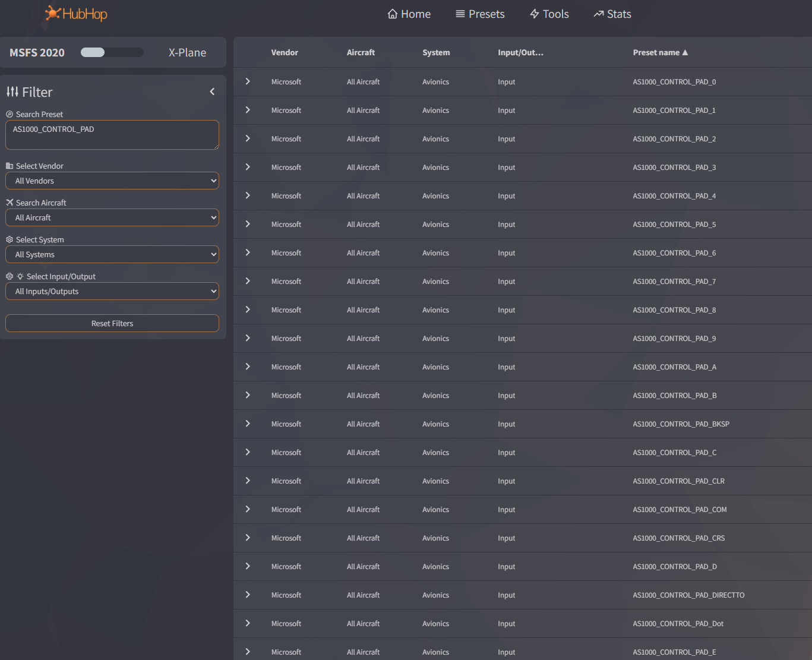Screen dimensions: 812x660
Task: Select preset name AS1000_CONTROL_PAD_CLR
Action: coord(678,481)
